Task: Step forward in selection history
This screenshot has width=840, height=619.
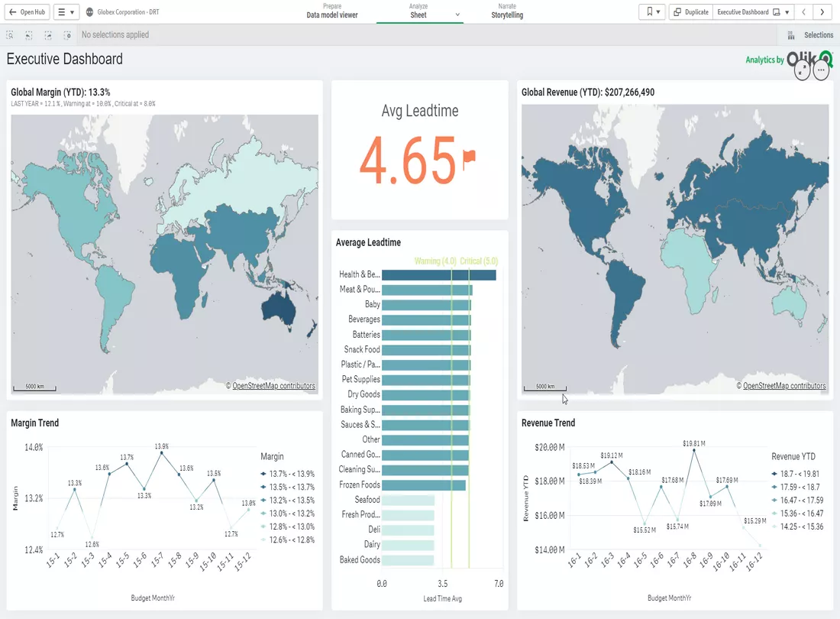Action: (47, 35)
